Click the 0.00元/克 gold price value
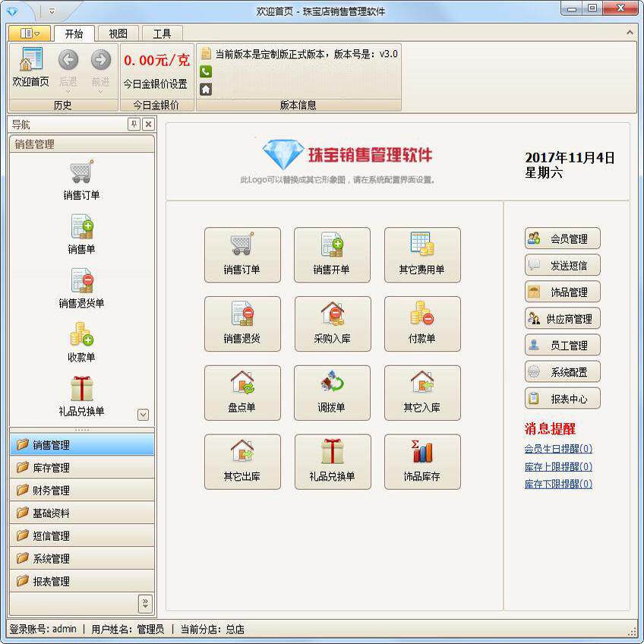 [x=156, y=61]
